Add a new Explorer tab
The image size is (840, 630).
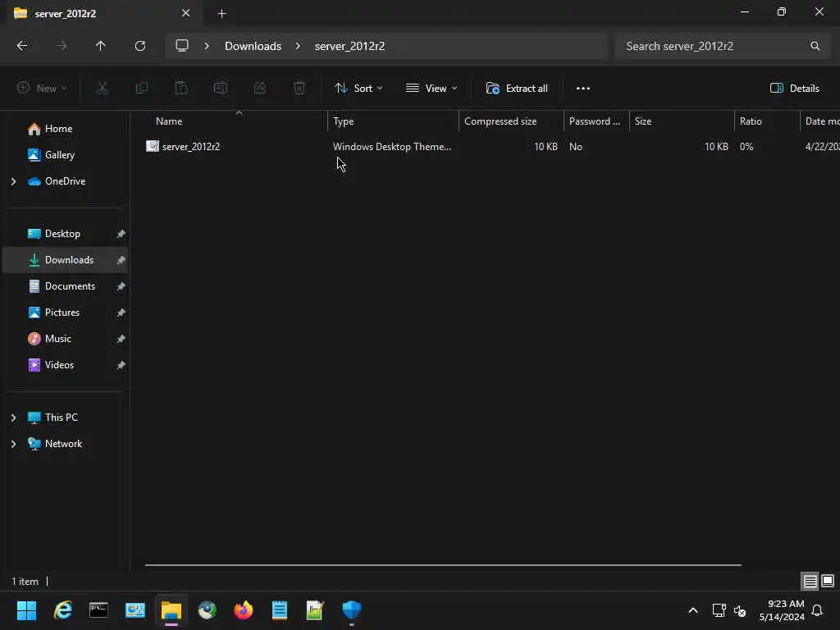tap(221, 13)
